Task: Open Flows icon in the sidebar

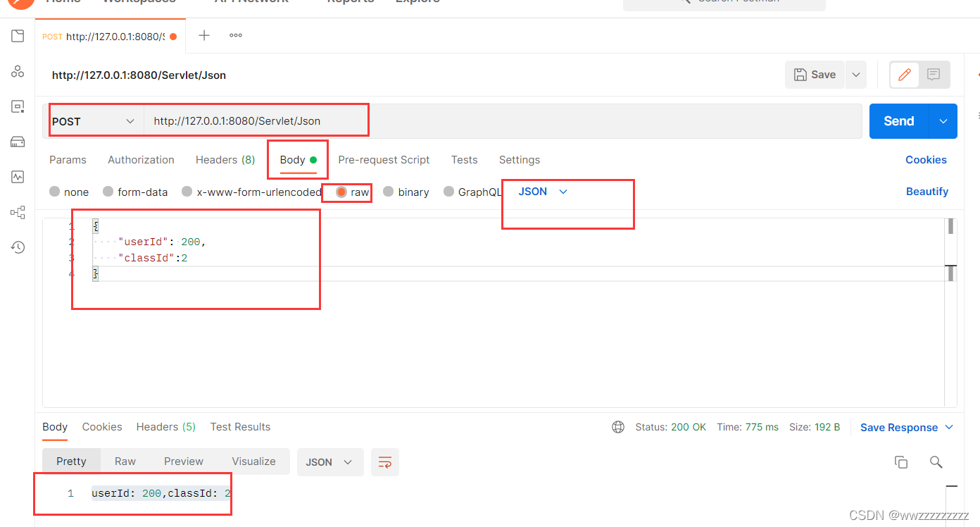Action: coord(18,212)
